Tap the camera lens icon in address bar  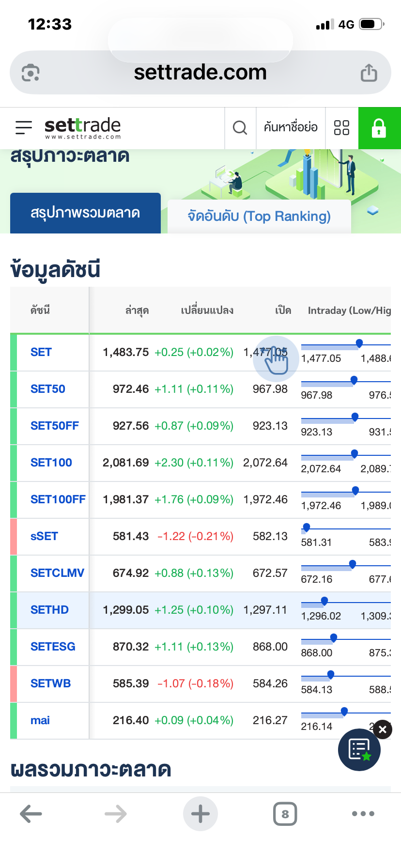point(31,73)
